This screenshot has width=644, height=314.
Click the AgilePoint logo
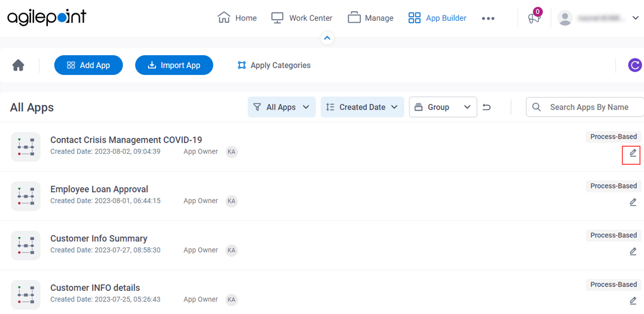click(47, 18)
